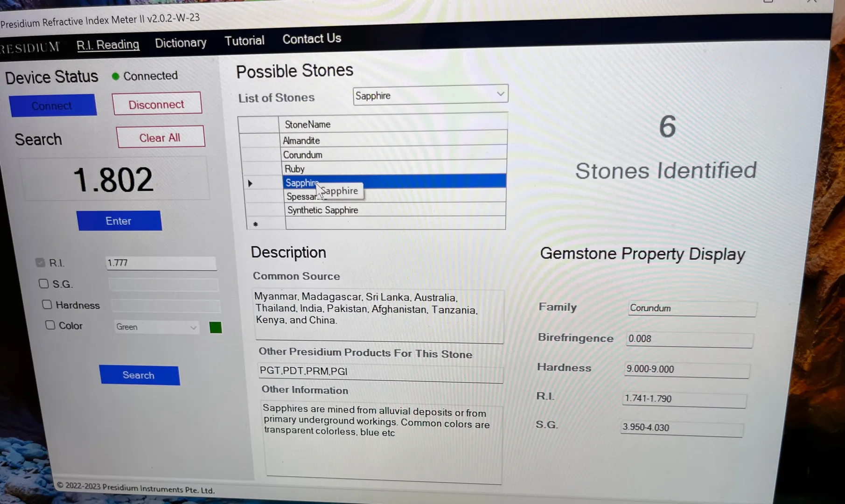This screenshot has height=504, width=845.
Task: Toggle the R.I. checkbox
Action: point(40,262)
